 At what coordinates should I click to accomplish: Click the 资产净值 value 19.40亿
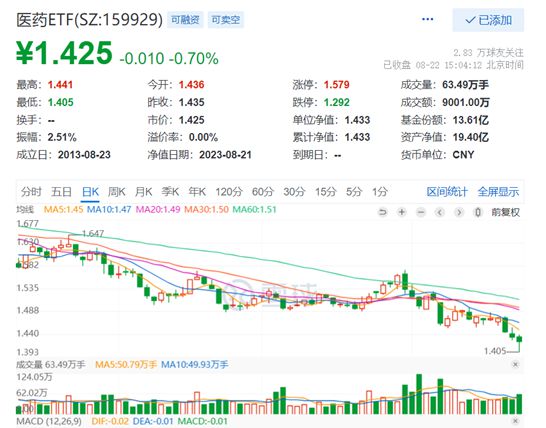471,137
